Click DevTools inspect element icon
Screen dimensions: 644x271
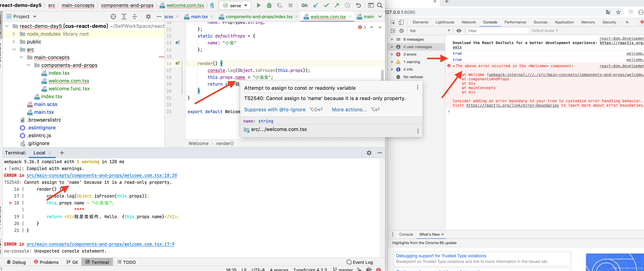pos(392,22)
